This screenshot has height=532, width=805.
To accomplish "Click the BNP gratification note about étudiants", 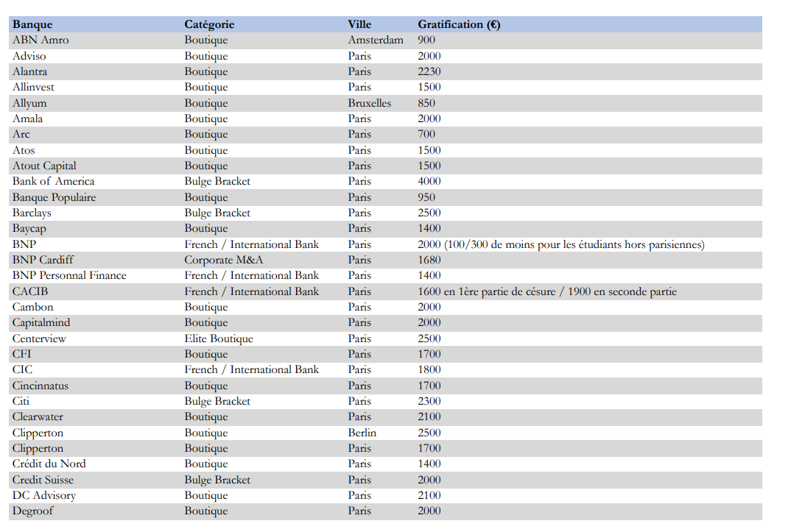I will tap(561, 245).
